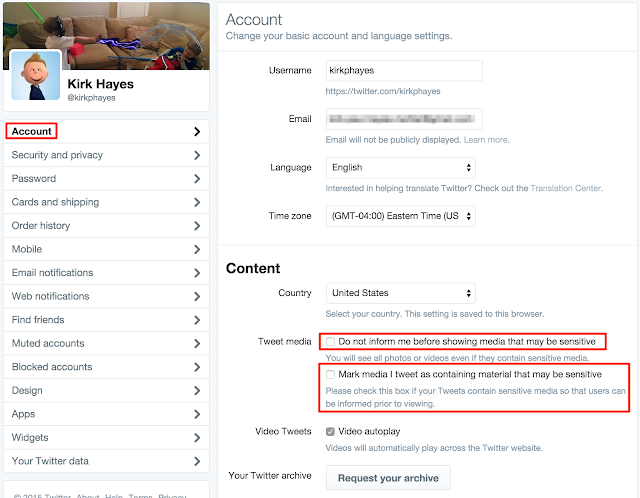Open the Time zone dropdown
This screenshot has width=640, height=498.
tap(400, 216)
